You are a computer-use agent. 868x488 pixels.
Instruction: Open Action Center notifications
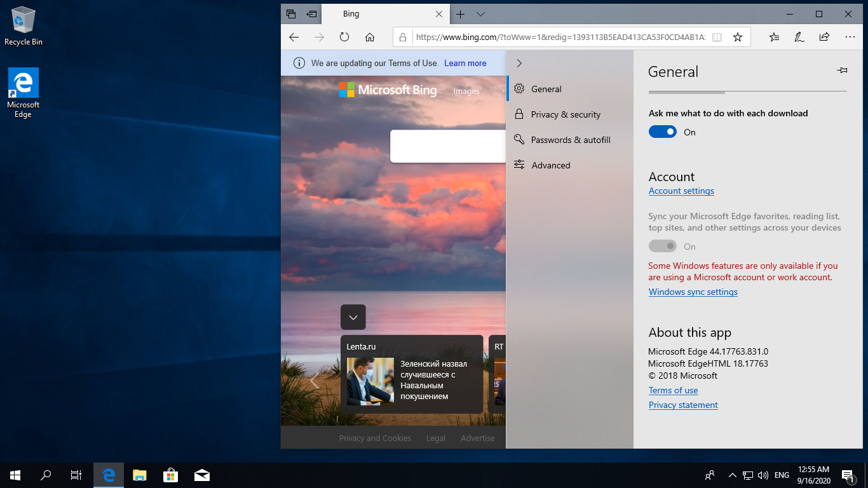tap(848, 475)
